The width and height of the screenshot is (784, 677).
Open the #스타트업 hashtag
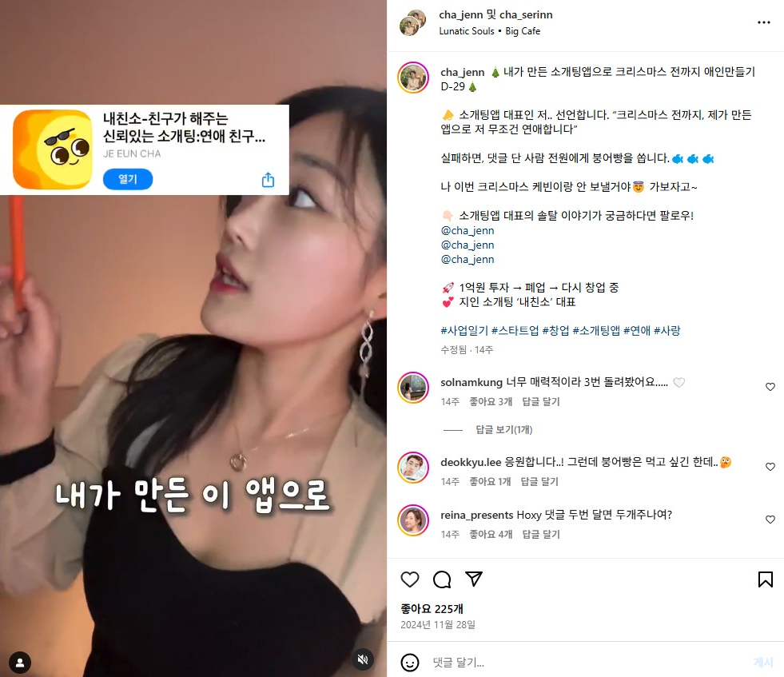[x=515, y=330]
